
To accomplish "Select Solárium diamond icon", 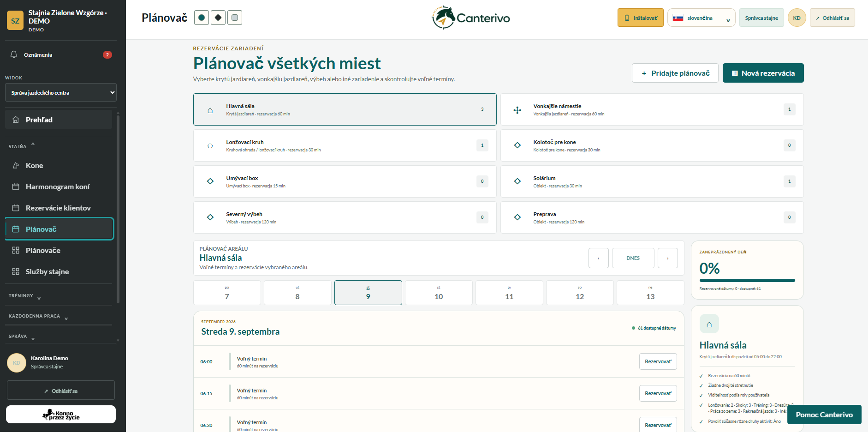I will (517, 181).
